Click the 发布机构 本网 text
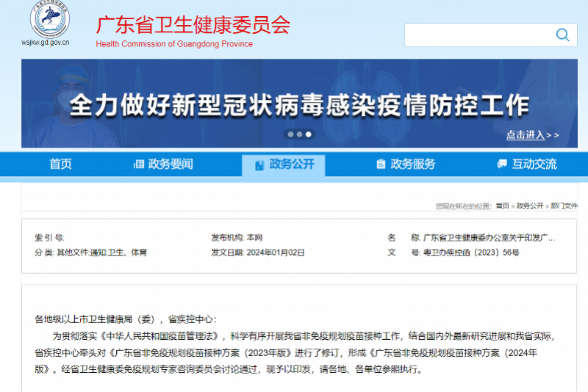The height and width of the screenshot is (392, 588). [237, 238]
